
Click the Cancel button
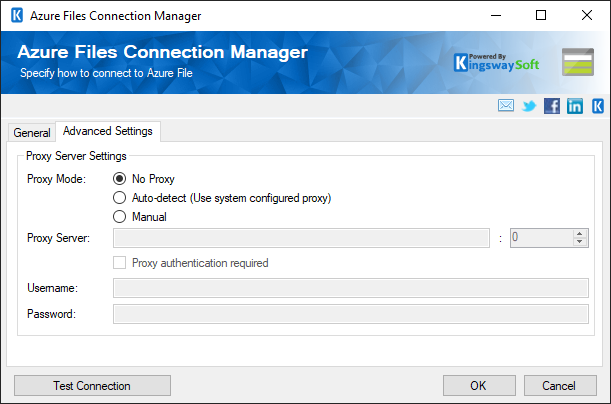click(560, 386)
